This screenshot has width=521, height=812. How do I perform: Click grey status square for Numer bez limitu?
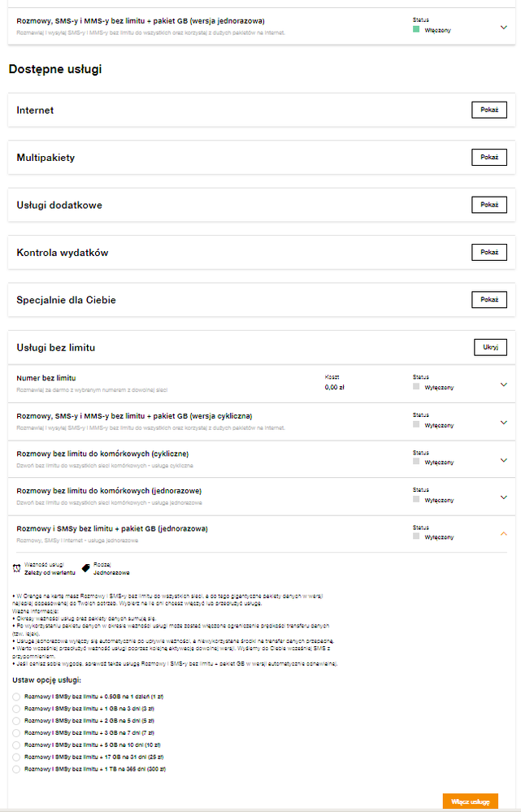[416, 387]
